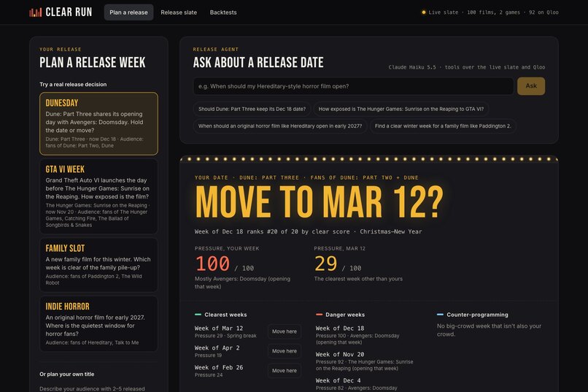Click the 'ASK ABOUT A RELEASE DATE' heading
The height and width of the screenshot is (392, 588).
[258, 63]
